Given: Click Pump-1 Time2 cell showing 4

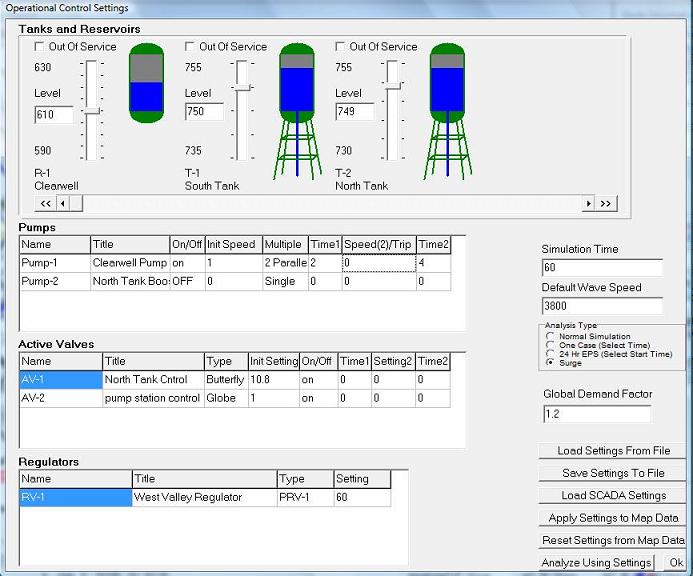Looking at the screenshot, I should pos(434,263).
